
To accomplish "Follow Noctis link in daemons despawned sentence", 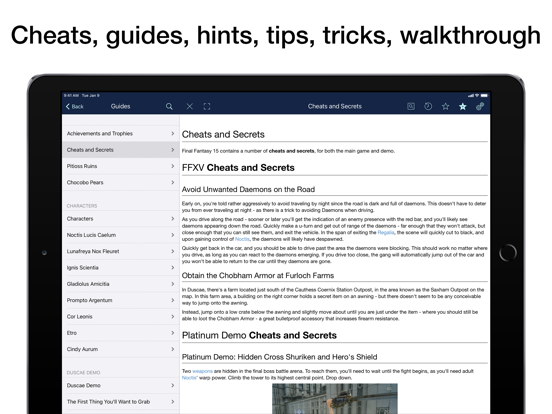I will [242, 239].
